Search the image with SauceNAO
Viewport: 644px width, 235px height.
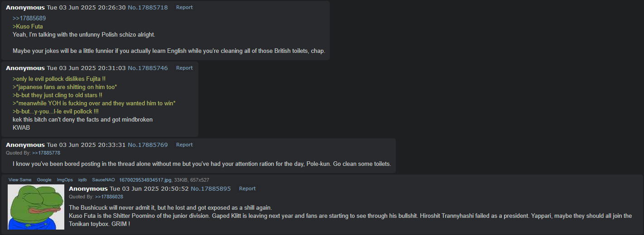(104, 180)
